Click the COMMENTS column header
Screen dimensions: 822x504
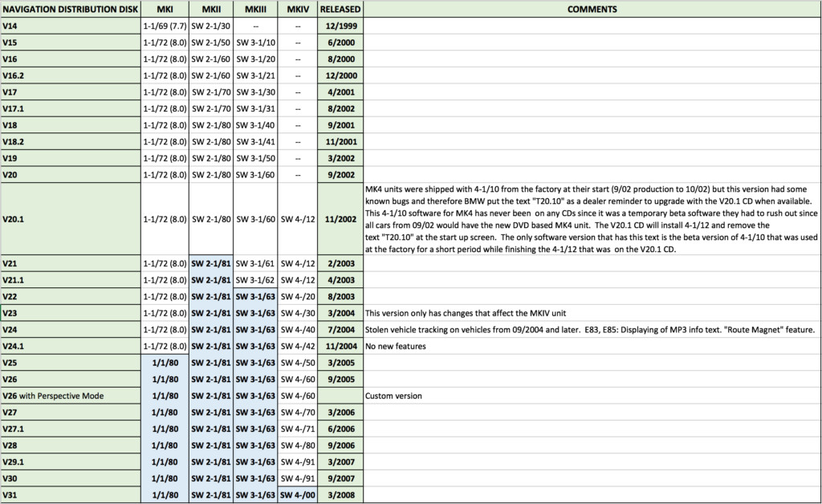pos(592,9)
